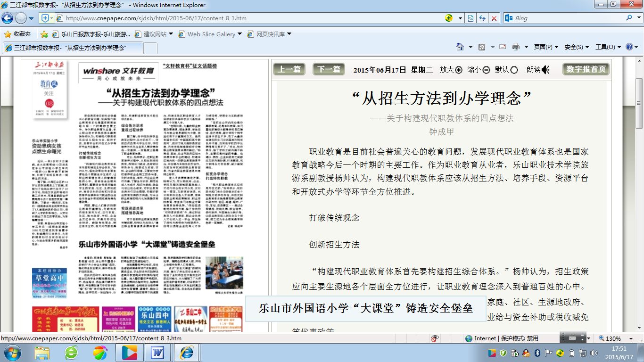Click the 放大 zoom-in plus icon
644x362 pixels.
[x=459, y=70]
